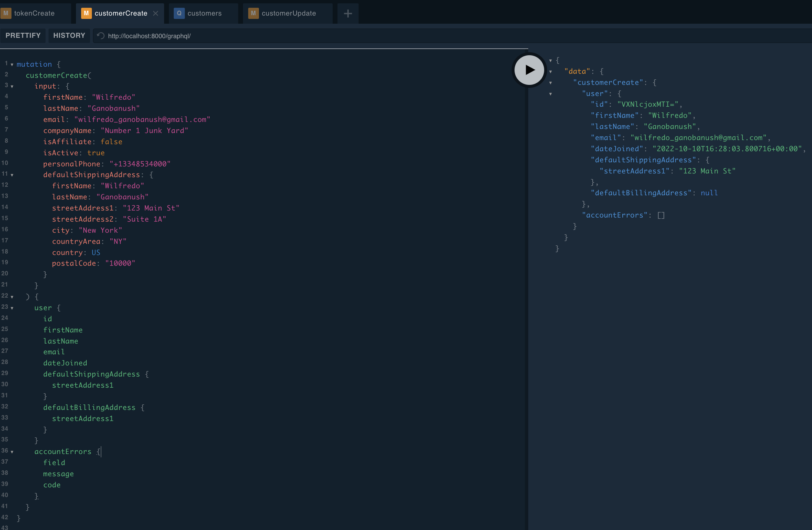Image resolution: width=812 pixels, height=530 pixels.
Task: Click the response "123 Main St" value
Action: tap(707, 171)
